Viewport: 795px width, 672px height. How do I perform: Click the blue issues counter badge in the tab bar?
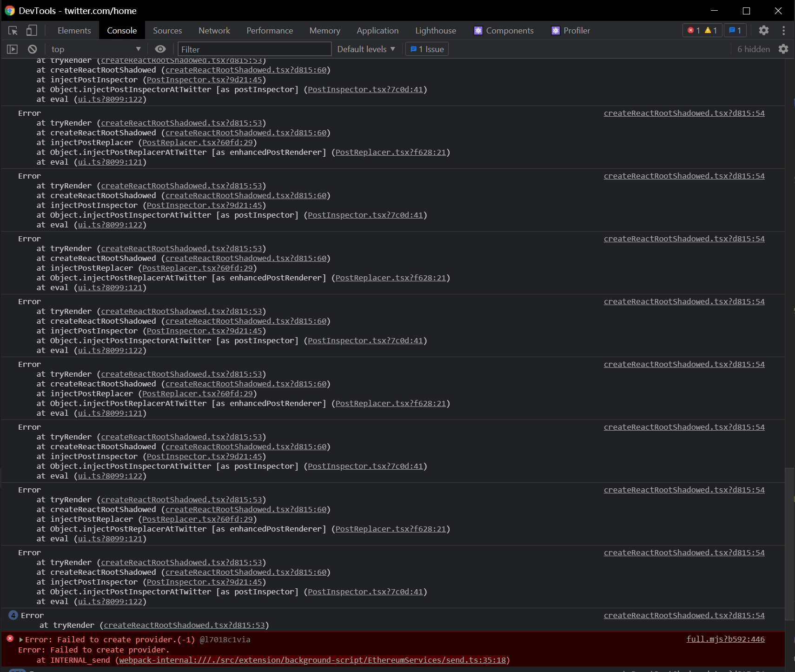tap(735, 31)
